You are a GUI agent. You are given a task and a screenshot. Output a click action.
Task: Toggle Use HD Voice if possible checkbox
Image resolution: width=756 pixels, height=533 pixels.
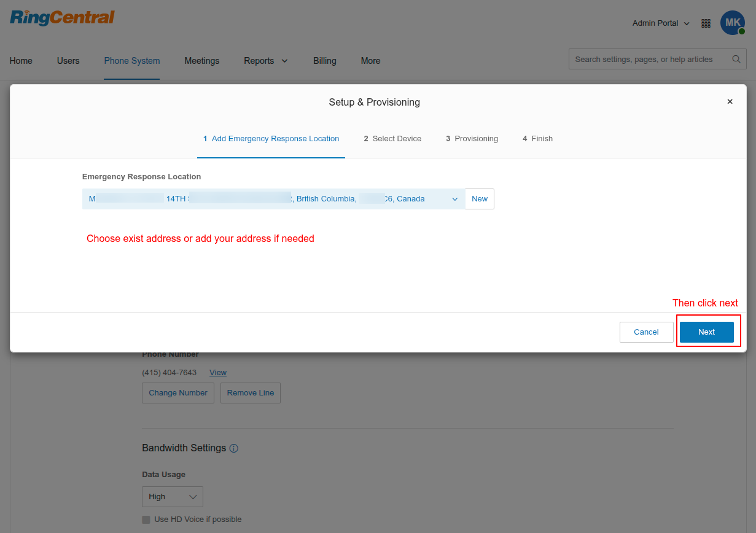tap(146, 519)
